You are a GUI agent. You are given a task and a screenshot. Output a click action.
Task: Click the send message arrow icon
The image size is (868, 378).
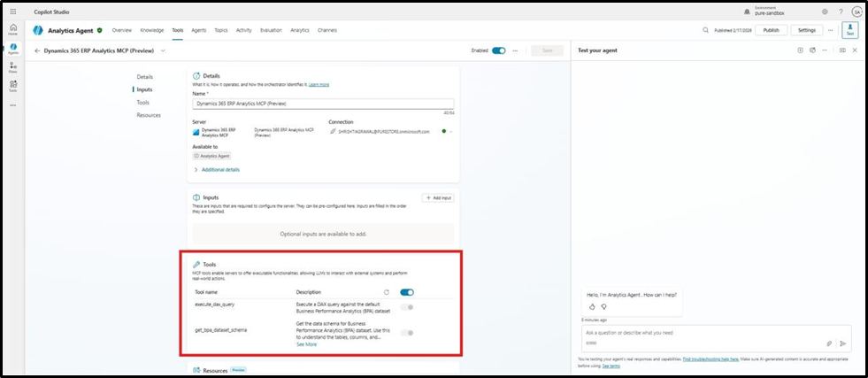pos(843,343)
